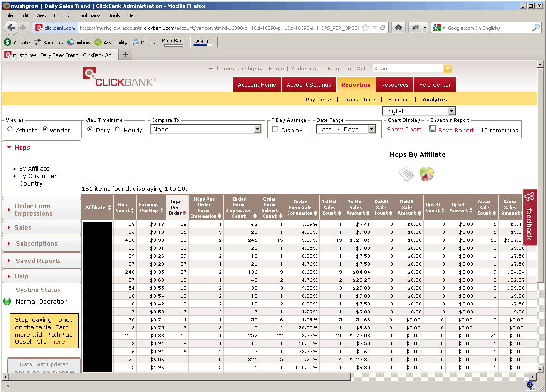Open the Compare To dropdown
The width and height of the screenshot is (546, 392).
coord(206,130)
